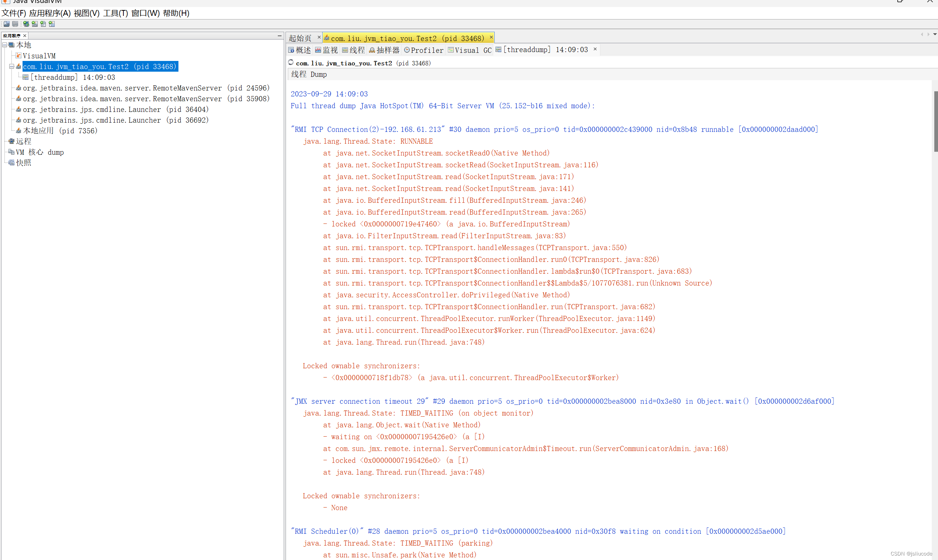
Task: Click the computer icon beside 本地
Action: (11, 45)
